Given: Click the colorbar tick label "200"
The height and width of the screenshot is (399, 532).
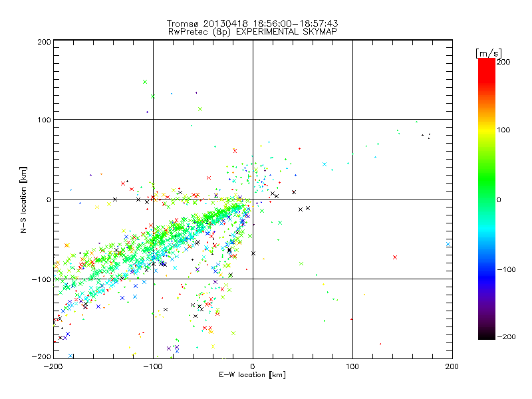Looking at the screenshot, I should [503, 62].
